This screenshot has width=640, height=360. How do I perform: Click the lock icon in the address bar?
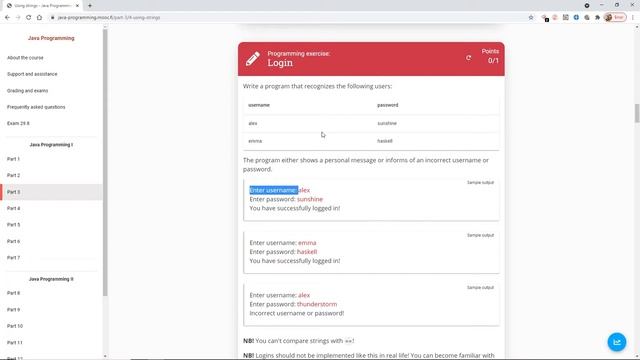click(x=52, y=18)
